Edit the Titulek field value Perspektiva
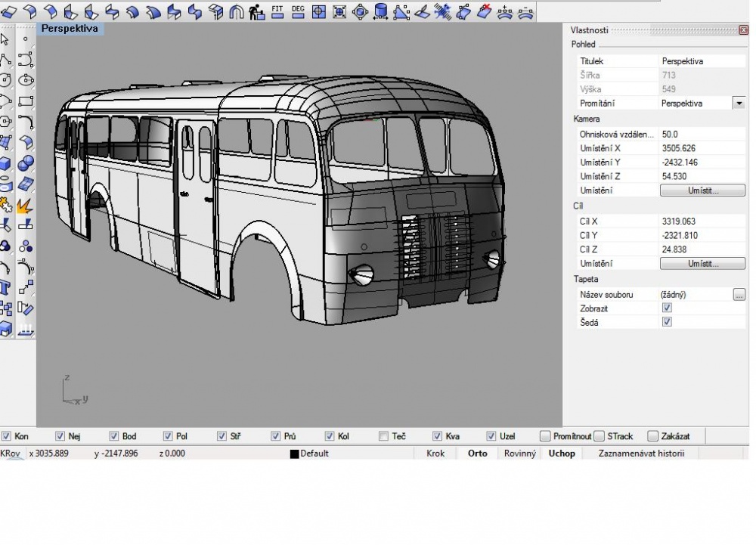The width and height of the screenshot is (756, 545). [702, 61]
